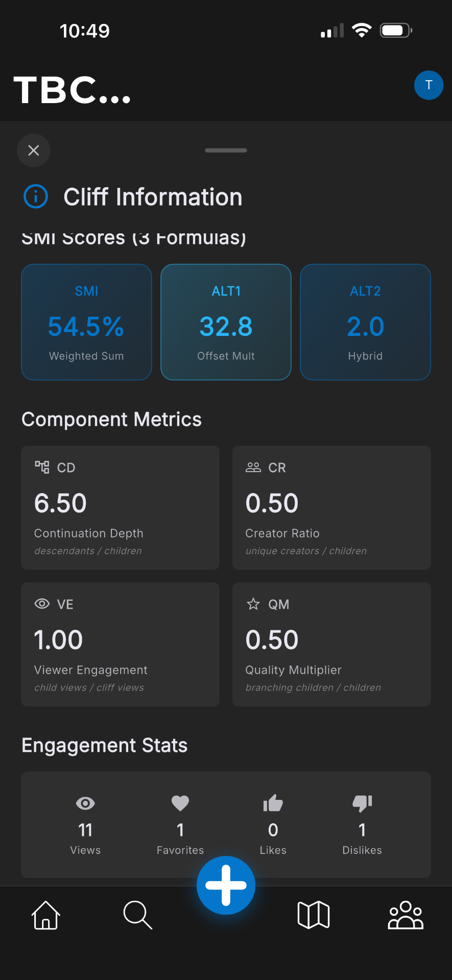Open the QM Quality Multiplier card
Image resolution: width=452 pixels, height=980 pixels.
point(331,644)
